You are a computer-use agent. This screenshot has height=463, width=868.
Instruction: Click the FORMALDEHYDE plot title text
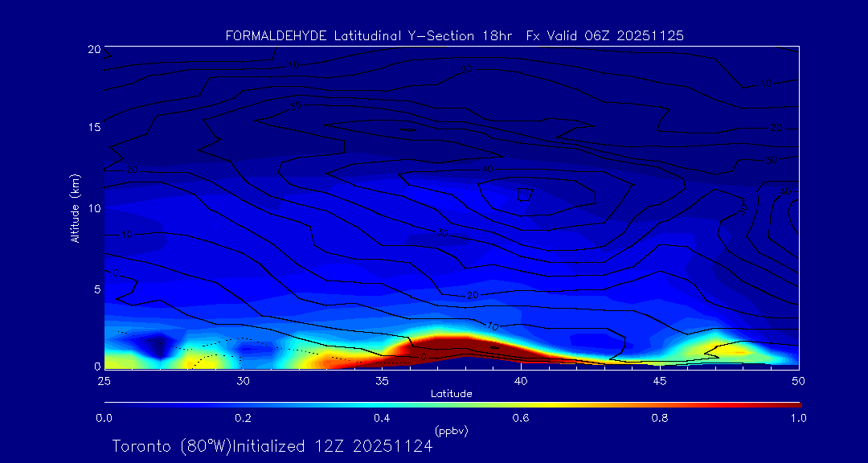click(454, 35)
